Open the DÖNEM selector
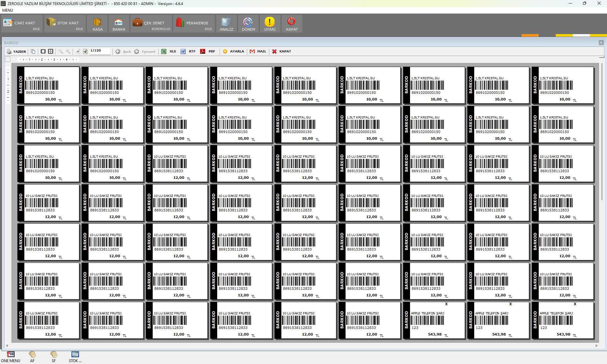 [x=248, y=24]
